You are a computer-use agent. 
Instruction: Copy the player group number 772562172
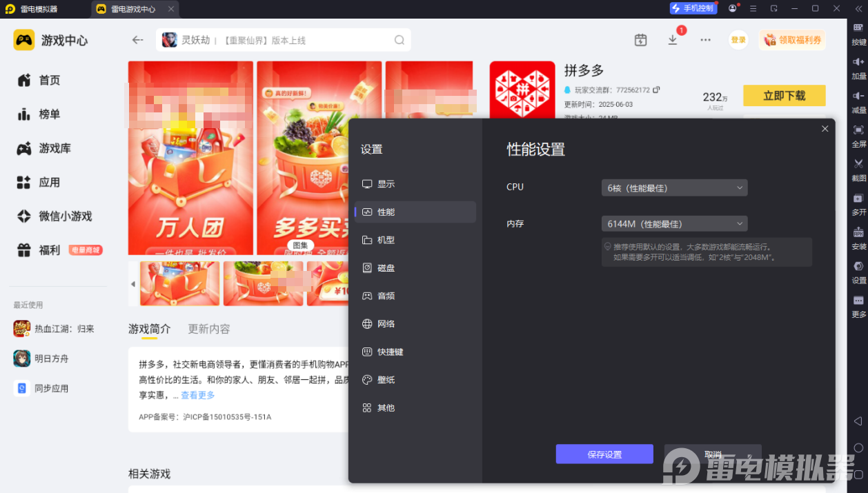coord(656,90)
